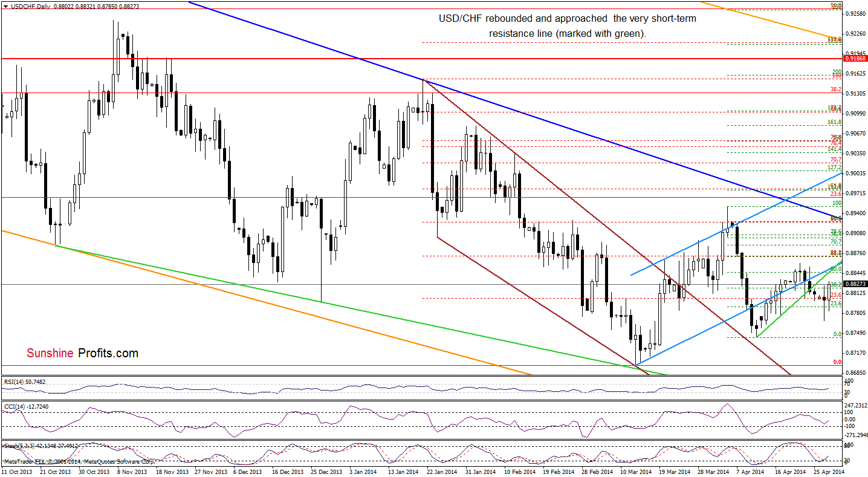Click the 0.91625 price axis value
The width and height of the screenshot is (868, 477).
coord(855,74)
